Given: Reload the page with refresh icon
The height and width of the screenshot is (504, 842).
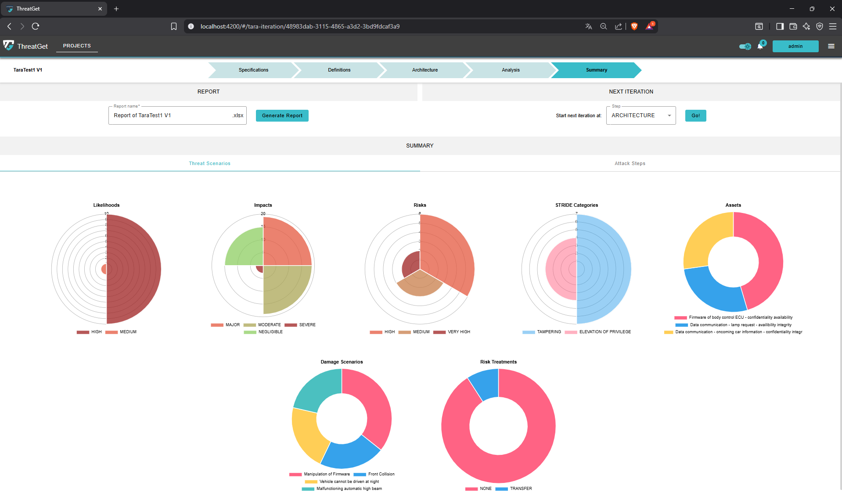Looking at the screenshot, I should 36,26.
